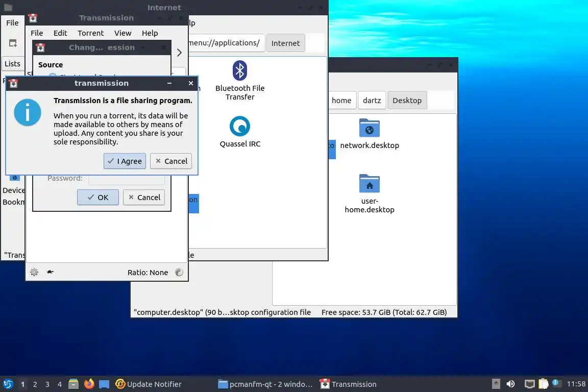588x392 pixels.
Task: Switch to virtual desktop 4
Action: tap(60, 384)
